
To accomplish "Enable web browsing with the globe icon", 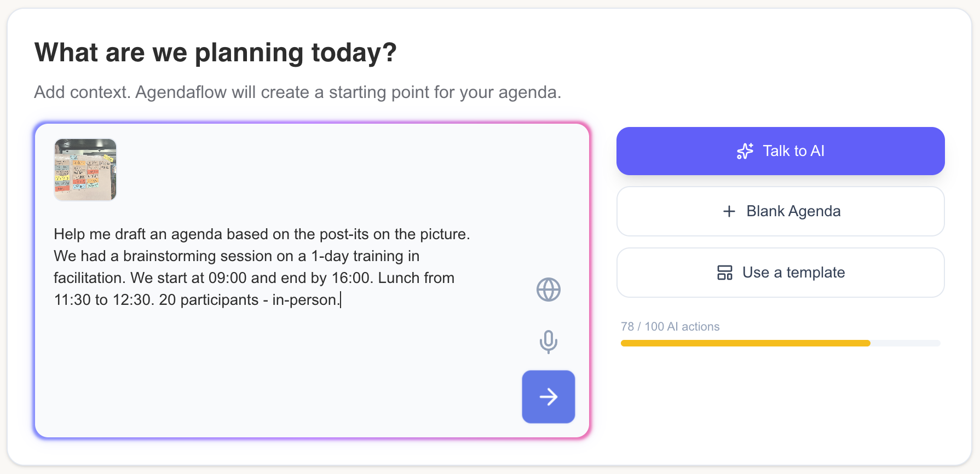I will tap(548, 290).
